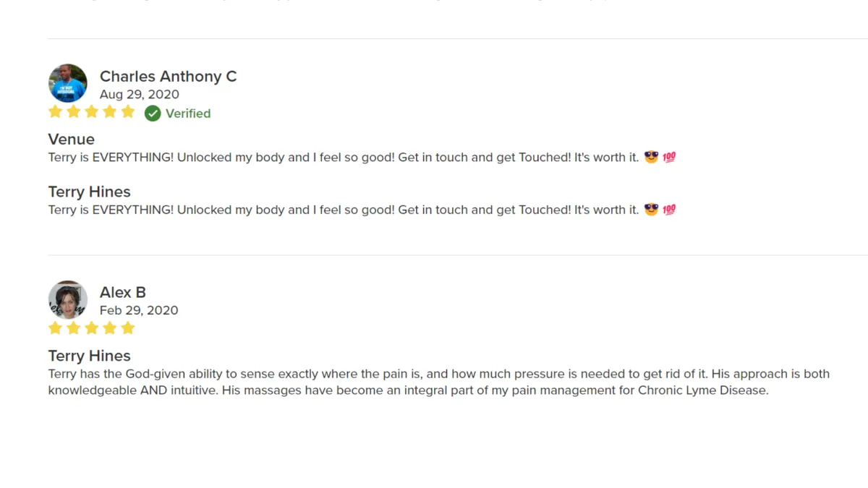Click Alex B's Chronic Lyme Disease review text
The width and height of the screenshot is (868, 488).
pos(439,382)
